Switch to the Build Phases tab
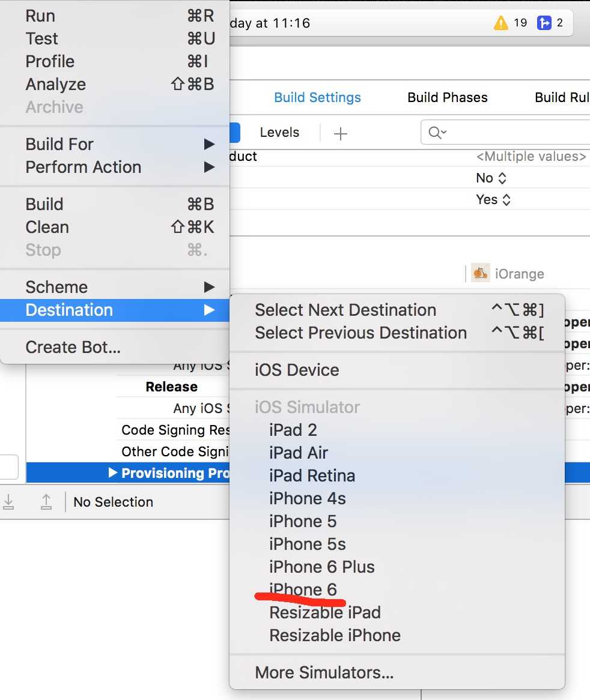Viewport: 590px width, 700px height. [447, 97]
